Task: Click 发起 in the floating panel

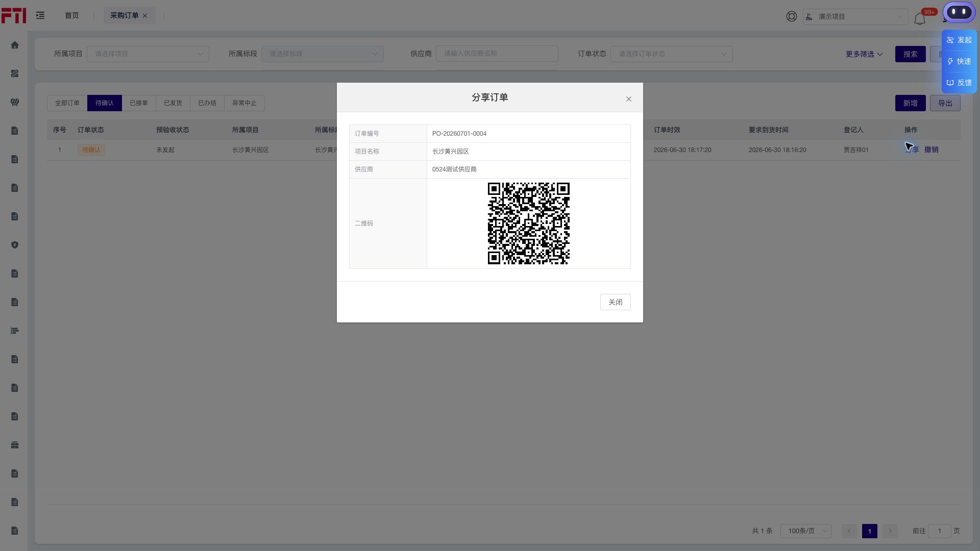Action: pos(959,40)
